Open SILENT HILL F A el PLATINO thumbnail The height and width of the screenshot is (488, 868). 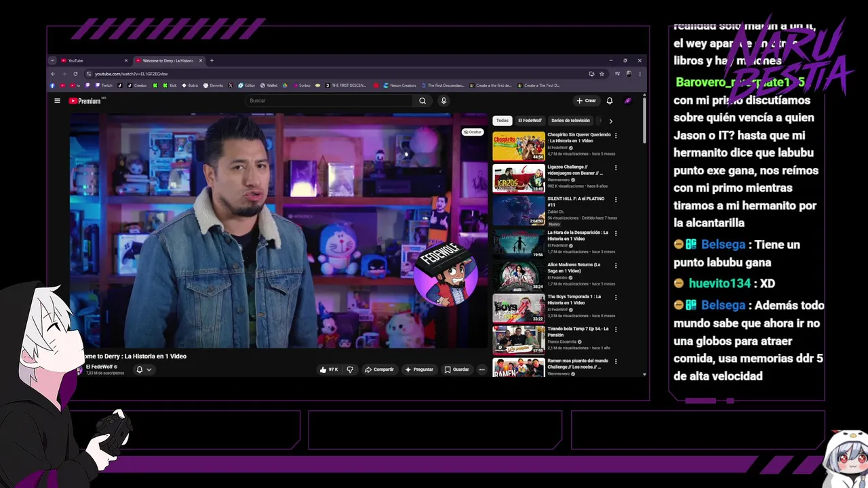pos(519,210)
